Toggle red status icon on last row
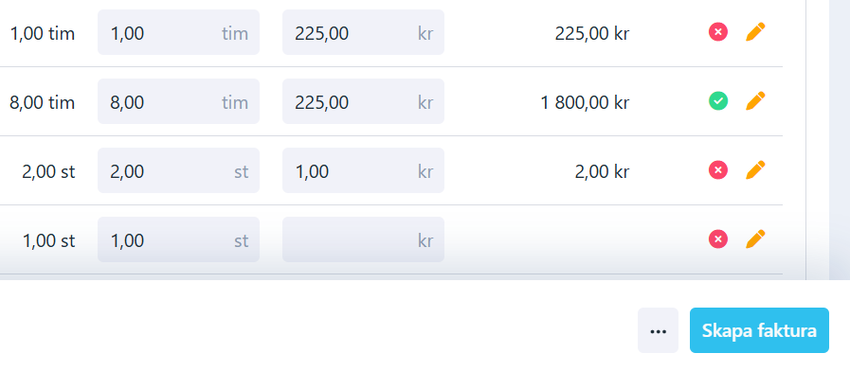Image resolution: width=850 pixels, height=371 pixels. point(718,239)
